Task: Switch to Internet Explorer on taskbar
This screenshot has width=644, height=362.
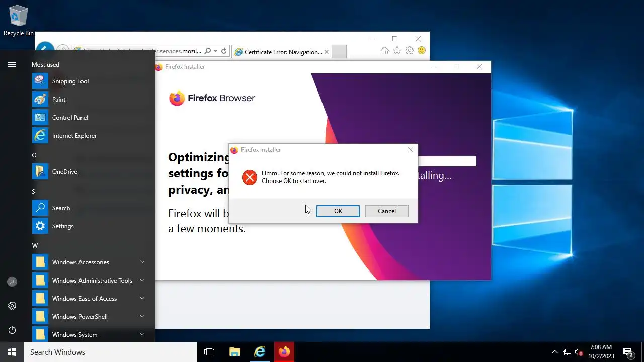Action: [260, 352]
